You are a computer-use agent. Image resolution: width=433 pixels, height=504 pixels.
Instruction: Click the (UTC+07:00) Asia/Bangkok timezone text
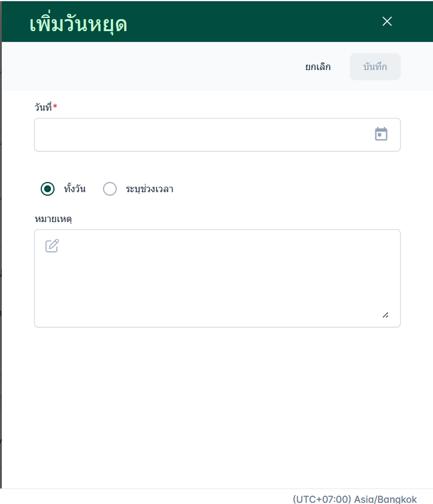[355, 499]
